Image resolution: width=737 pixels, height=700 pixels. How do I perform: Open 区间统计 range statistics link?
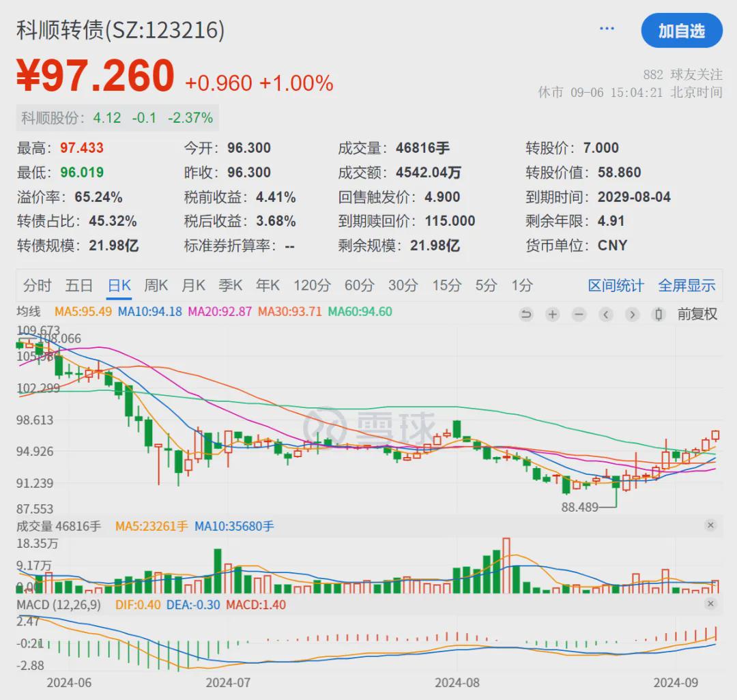(616, 285)
